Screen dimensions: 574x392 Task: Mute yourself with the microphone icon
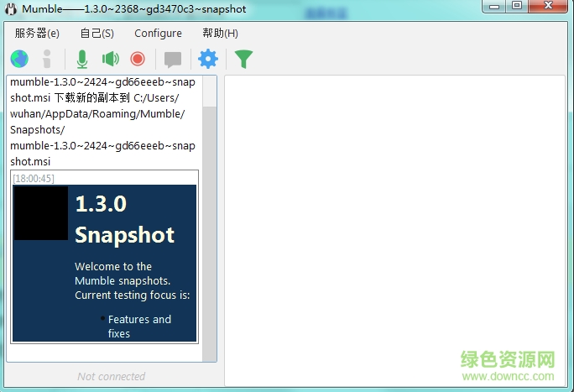pos(82,59)
